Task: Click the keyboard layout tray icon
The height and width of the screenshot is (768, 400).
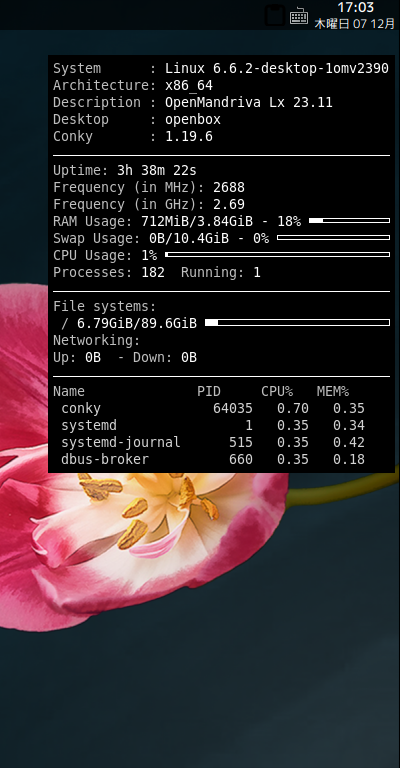Action: pyautogui.click(x=299, y=16)
